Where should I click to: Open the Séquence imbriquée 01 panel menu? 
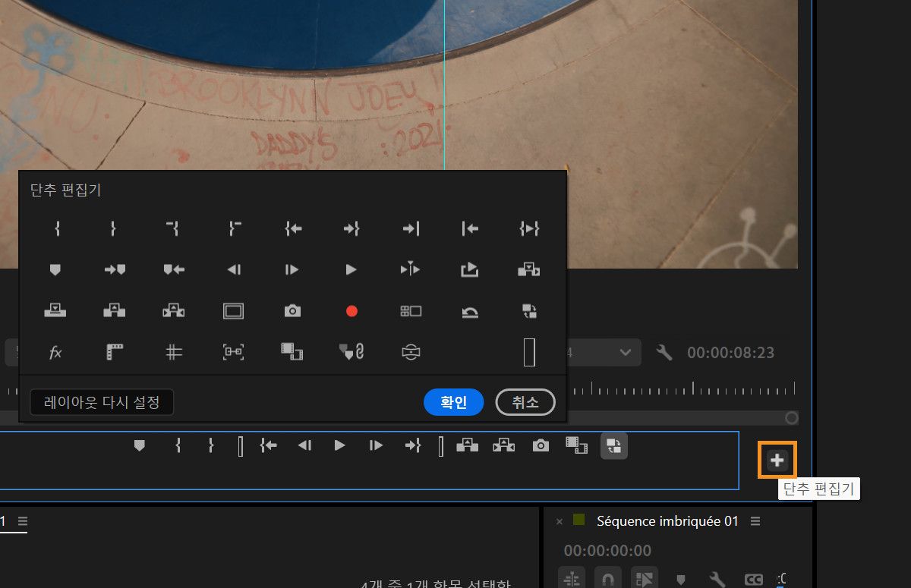point(755,521)
